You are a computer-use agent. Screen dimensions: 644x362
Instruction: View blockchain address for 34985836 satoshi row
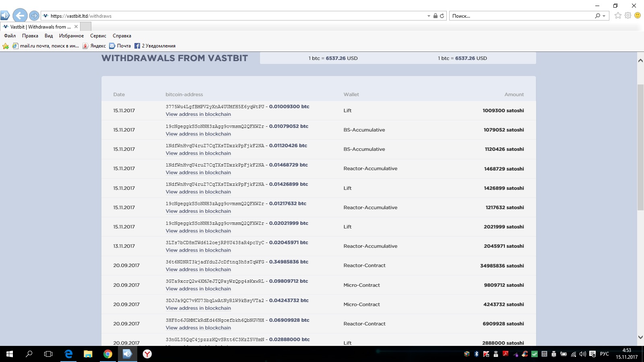pyautogui.click(x=198, y=269)
